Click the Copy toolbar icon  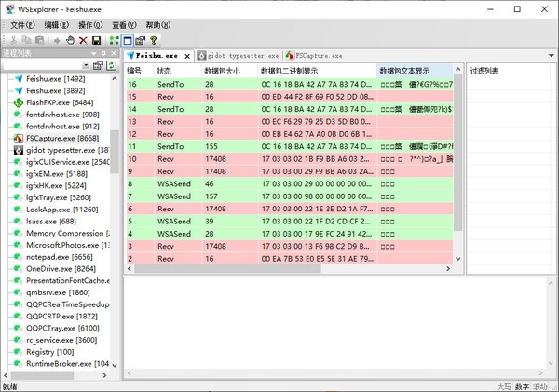(26, 40)
